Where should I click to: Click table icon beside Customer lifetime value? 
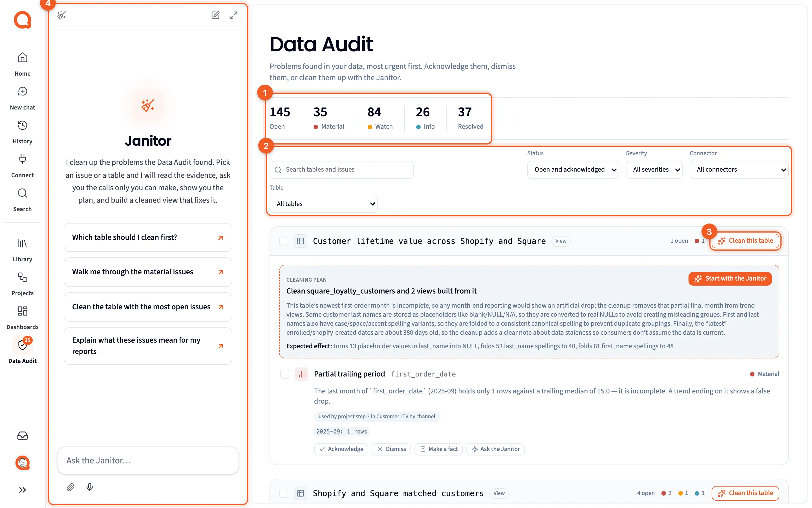coord(301,241)
